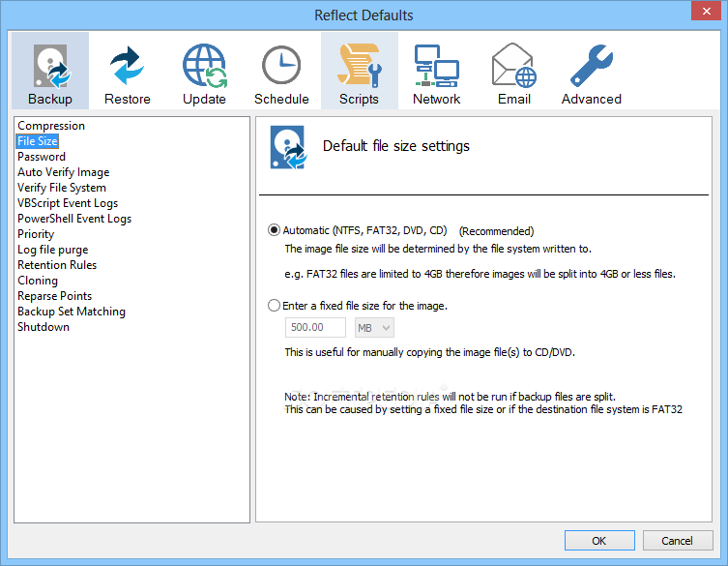Viewport: 728px width, 566px height.
Task: Open the Advanced wrench icon
Action: click(x=591, y=71)
